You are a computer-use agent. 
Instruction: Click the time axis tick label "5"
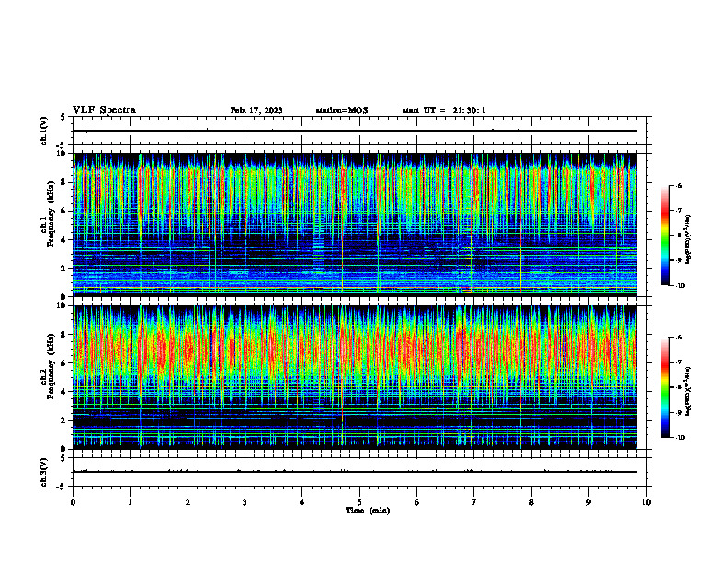(359, 502)
